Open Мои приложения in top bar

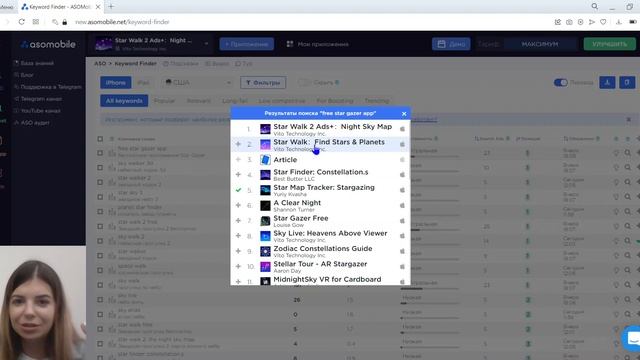318,44
